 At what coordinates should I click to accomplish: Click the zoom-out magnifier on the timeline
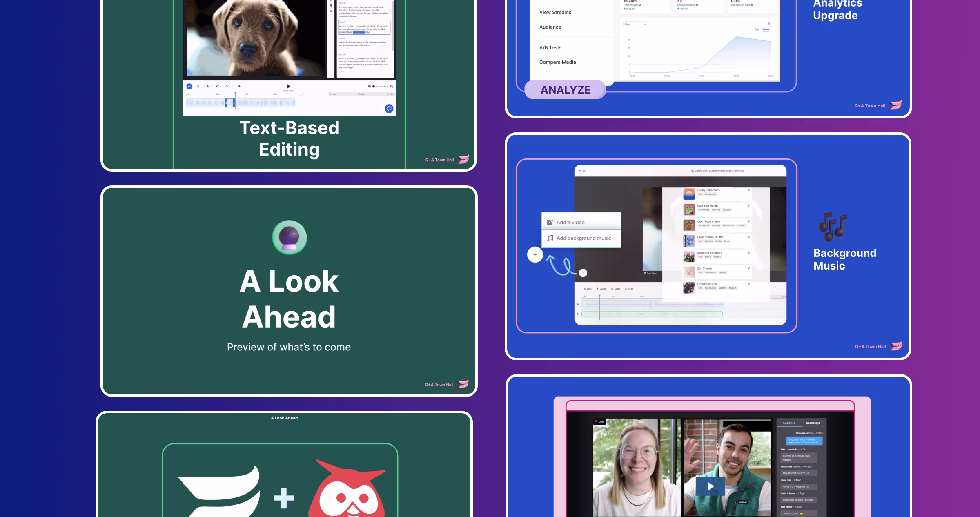[x=370, y=86]
